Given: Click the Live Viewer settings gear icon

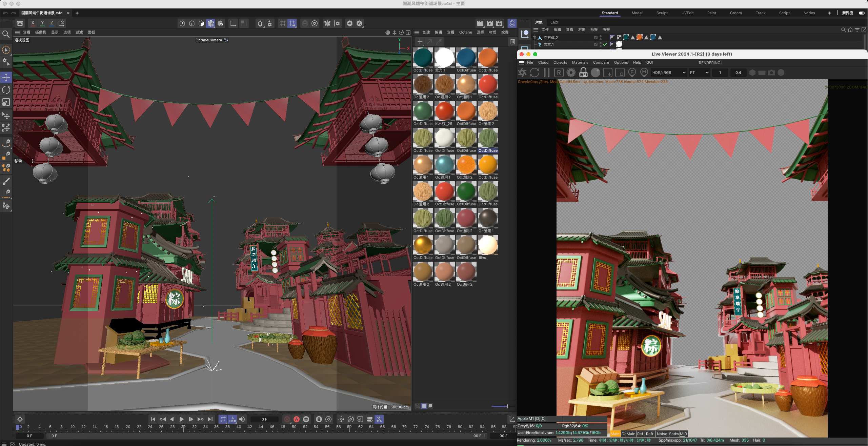Looking at the screenshot, I should 571,73.
